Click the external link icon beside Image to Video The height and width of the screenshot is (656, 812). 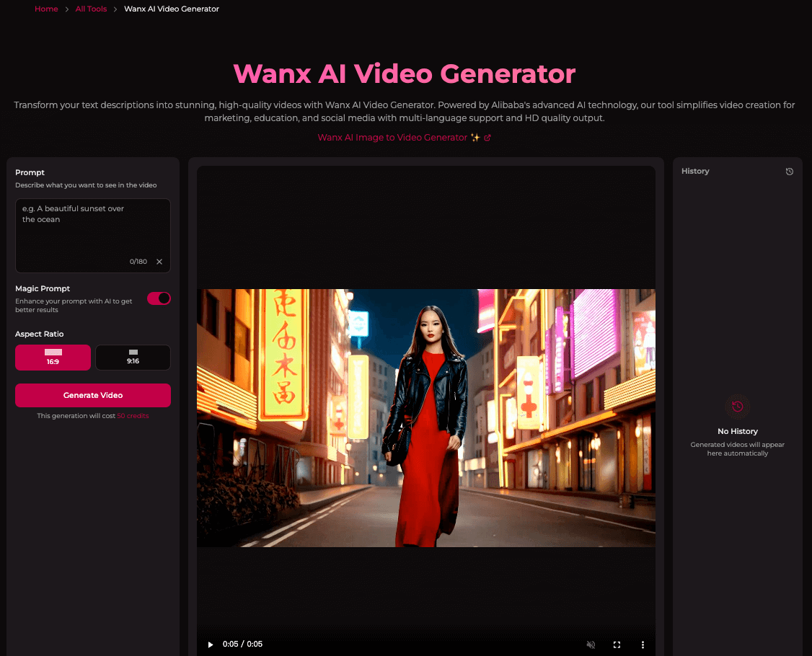tap(487, 138)
